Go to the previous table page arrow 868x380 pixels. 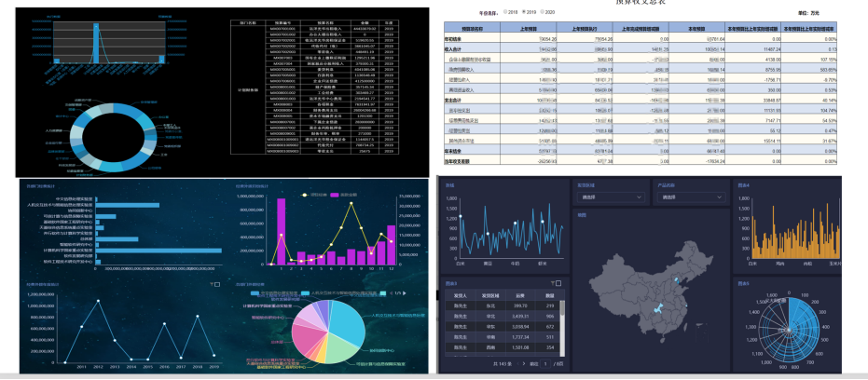[517, 362]
